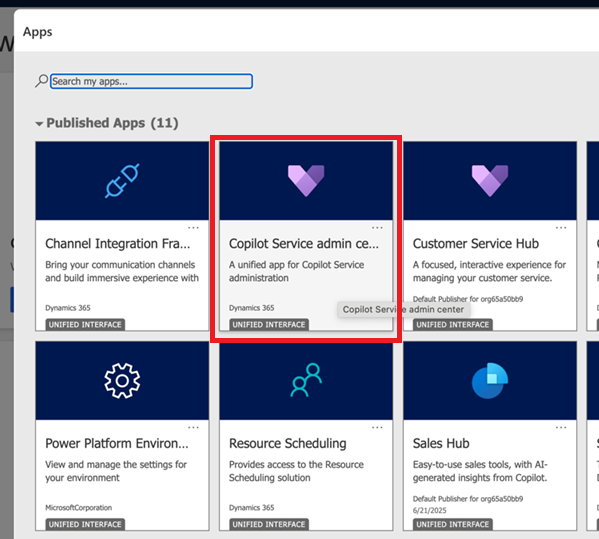
Task: Click 'A focused, interactive experience' description
Action: point(489,271)
